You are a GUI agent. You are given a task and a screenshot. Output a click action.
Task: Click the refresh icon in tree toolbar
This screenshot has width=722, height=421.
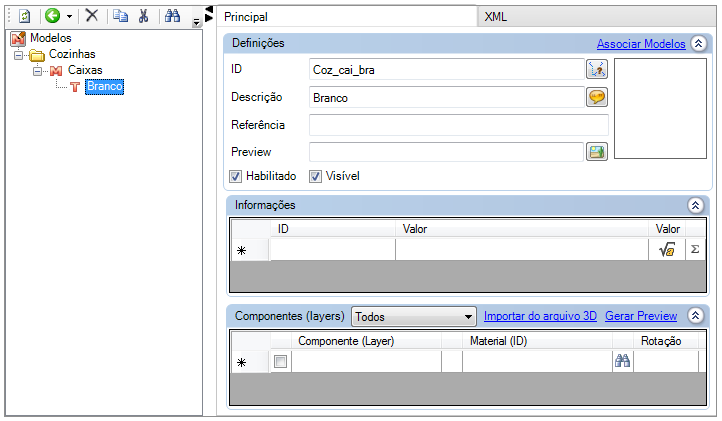click(x=25, y=16)
